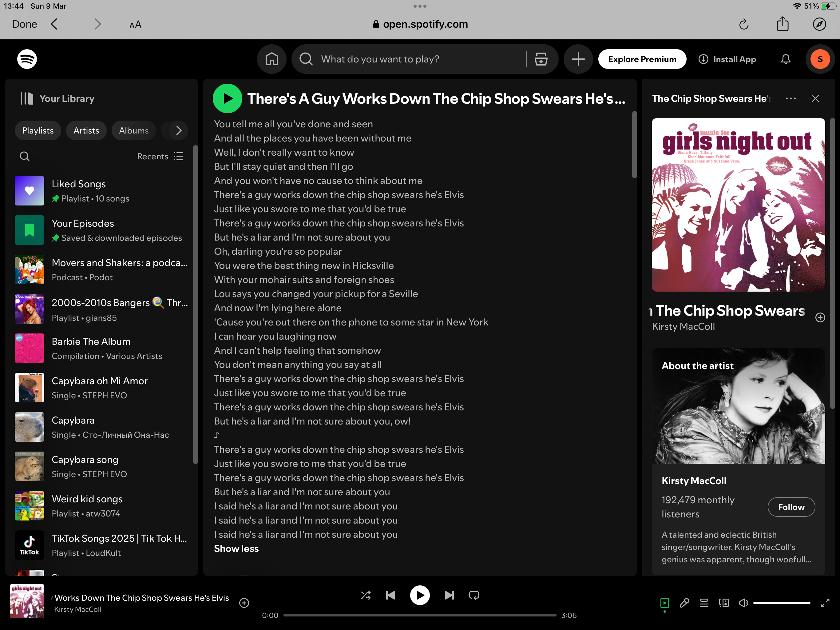Viewport: 840px width, 630px height.
Task: Add song to Liked Songs in side panel
Action: point(820,317)
